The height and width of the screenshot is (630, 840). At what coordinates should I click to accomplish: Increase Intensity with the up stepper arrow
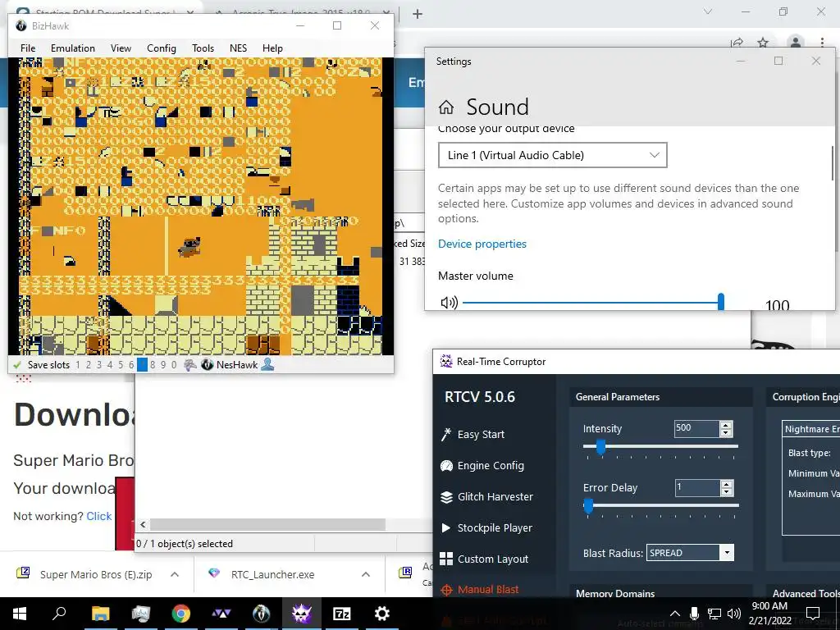tap(727, 426)
